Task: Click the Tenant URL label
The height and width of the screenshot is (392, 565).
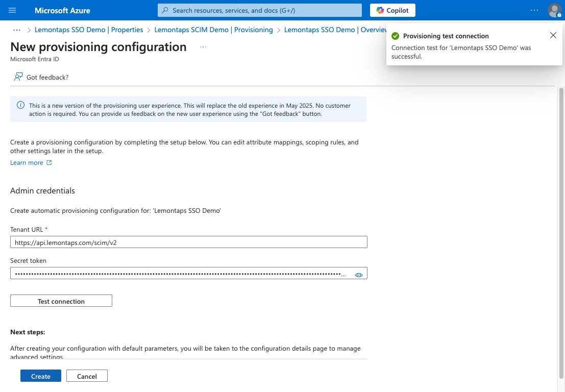Action: tap(27, 229)
